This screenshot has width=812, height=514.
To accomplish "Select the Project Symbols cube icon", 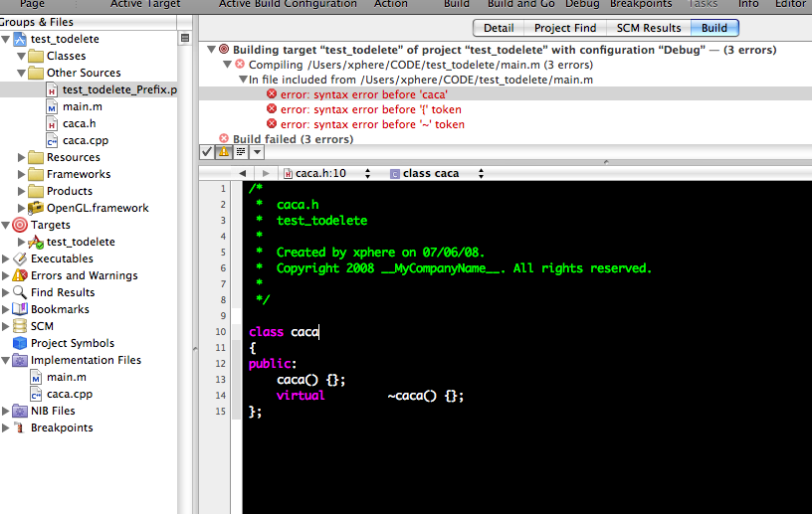I will [x=20, y=343].
